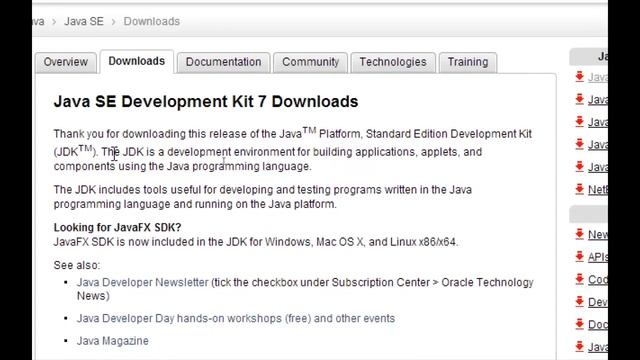The image size is (640, 360).
Task: Click the red download arrow beside Doc link
Action: [x=580, y=324]
